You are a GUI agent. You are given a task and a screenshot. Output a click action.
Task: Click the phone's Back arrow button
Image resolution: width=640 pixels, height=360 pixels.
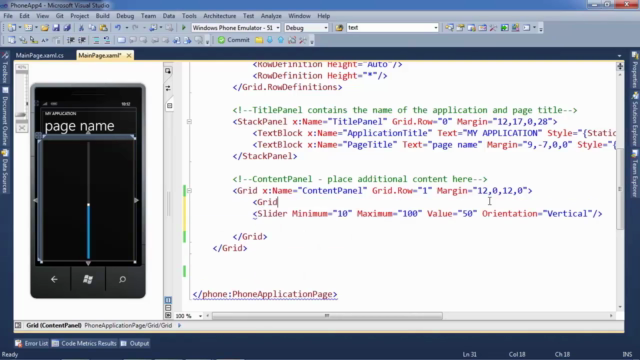click(x=54, y=279)
